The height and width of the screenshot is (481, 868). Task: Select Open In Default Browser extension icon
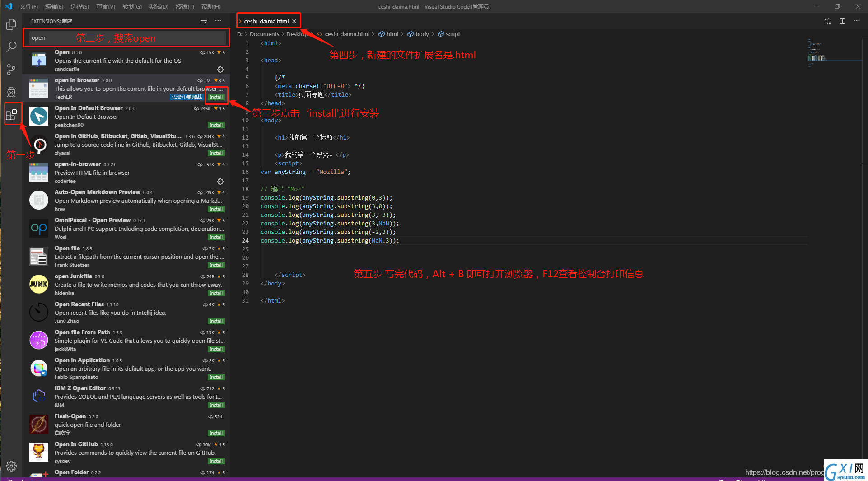click(x=39, y=117)
